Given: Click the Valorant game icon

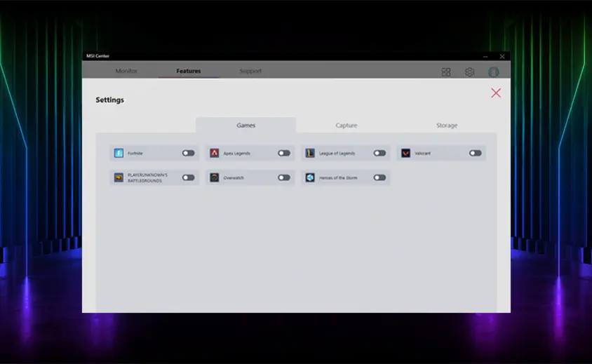Looking at the screenshot, I should click(x=405, y=153).
